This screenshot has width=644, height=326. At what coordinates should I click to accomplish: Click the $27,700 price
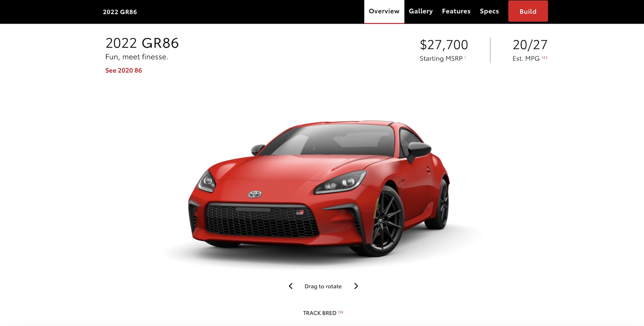[444, 45]
